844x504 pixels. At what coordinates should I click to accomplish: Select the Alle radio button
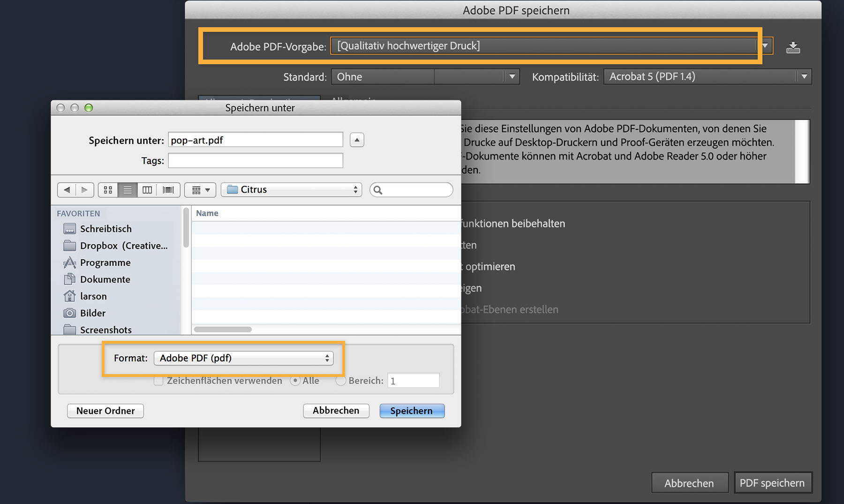(x=295, y=381)
